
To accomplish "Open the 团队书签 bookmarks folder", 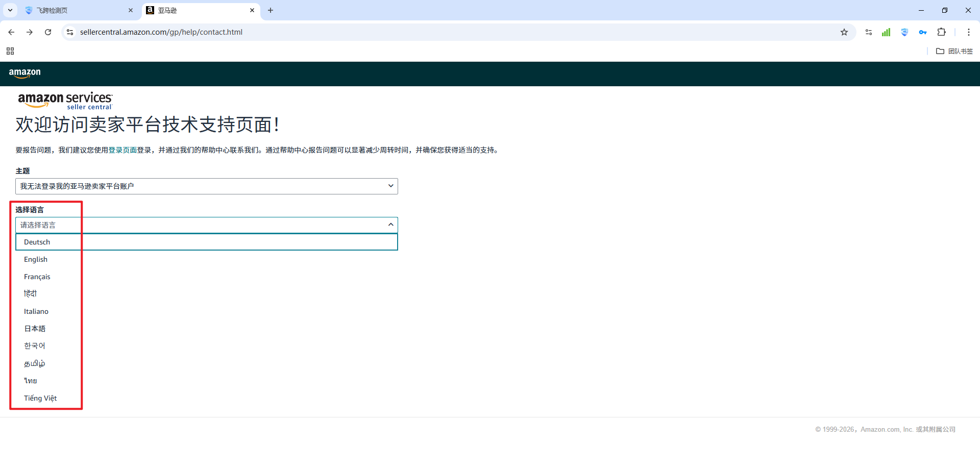I will [954, 51].
